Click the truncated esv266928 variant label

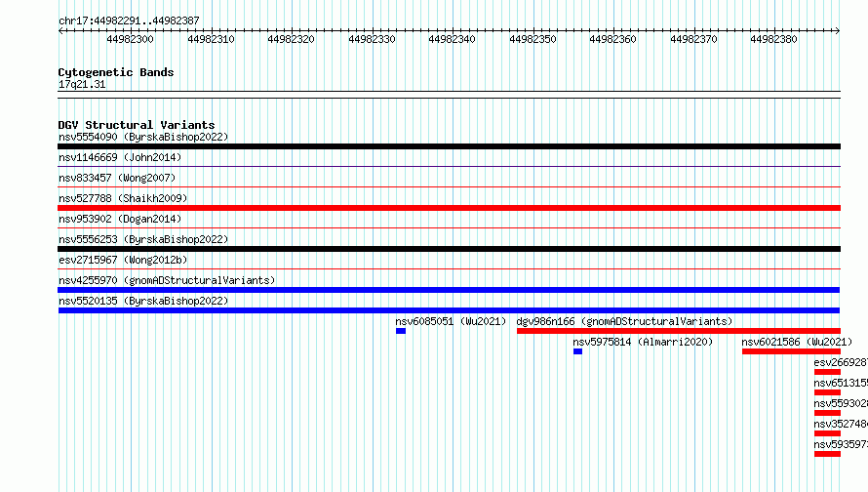841,362
